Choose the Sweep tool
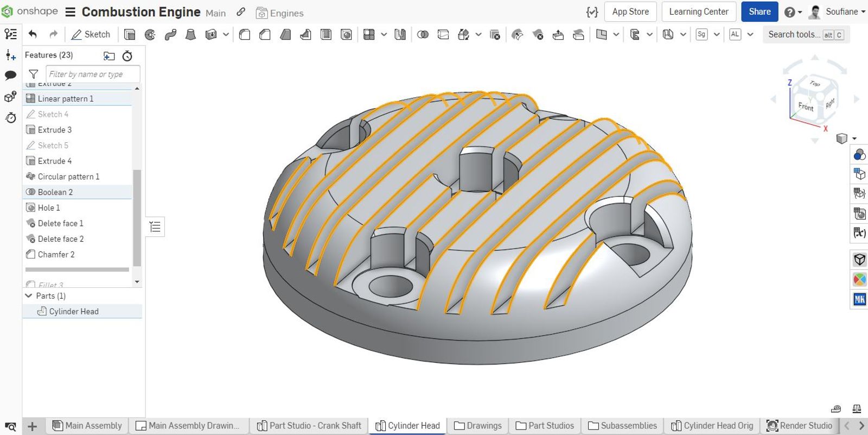This screenshot has width=868, height=435. tap(170, 35)
